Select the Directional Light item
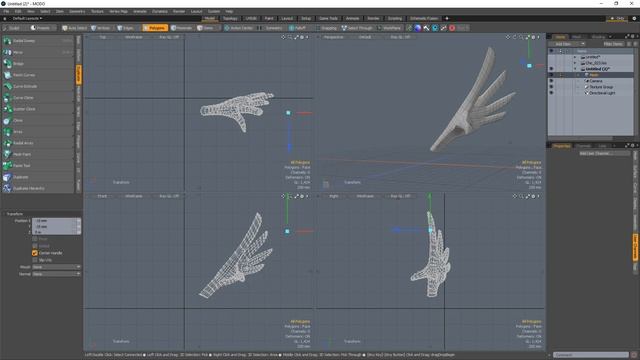640x360 pixels. pos(602,93)
